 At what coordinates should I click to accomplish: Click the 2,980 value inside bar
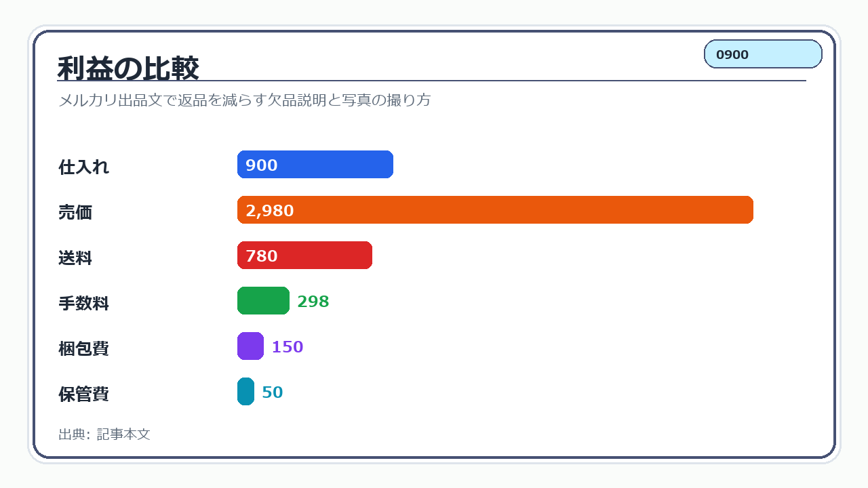(270, 211)
